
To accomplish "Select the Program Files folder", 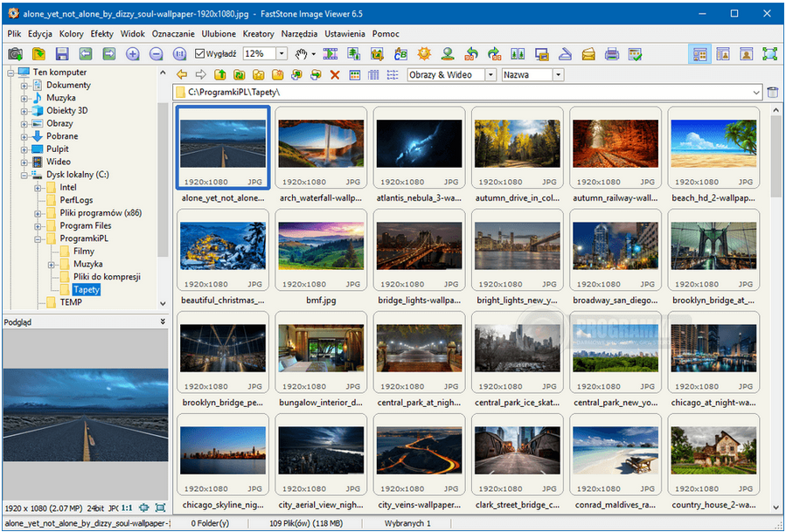I will point(86,226).
